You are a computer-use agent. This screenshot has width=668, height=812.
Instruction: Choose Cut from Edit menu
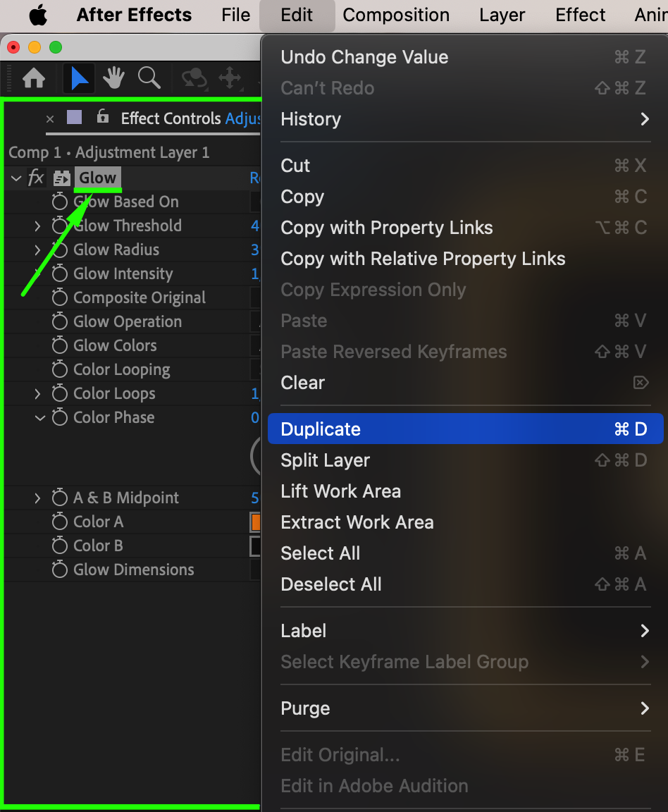tap(465, 166)
